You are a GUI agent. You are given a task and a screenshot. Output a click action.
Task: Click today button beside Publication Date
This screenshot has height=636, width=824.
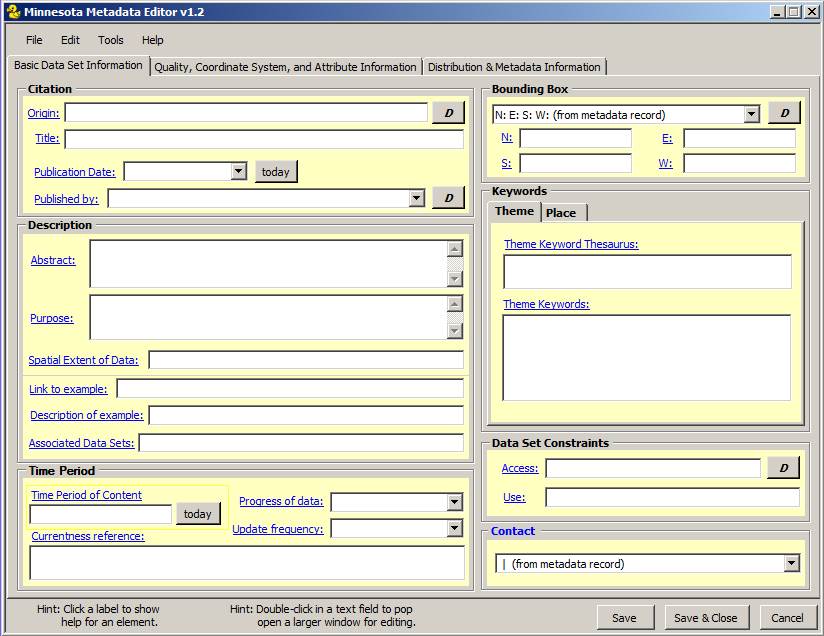click(276, 172)
